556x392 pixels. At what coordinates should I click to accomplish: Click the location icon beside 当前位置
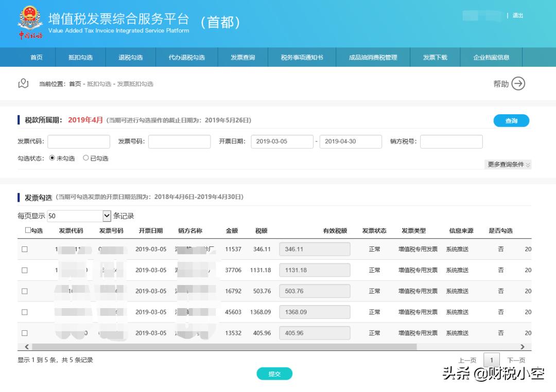[22, 83]
